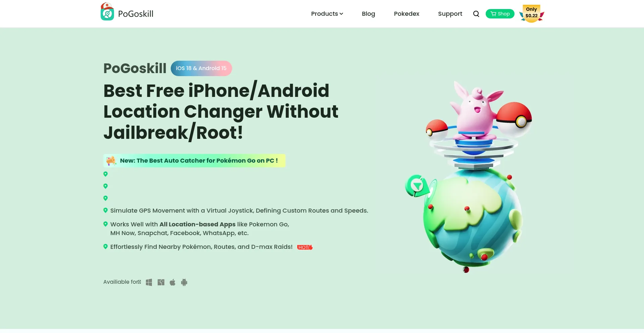644x333 pixels.
Task: Click the red HOT flame badge
Action: pyautogui.click(x=305, y=247)
